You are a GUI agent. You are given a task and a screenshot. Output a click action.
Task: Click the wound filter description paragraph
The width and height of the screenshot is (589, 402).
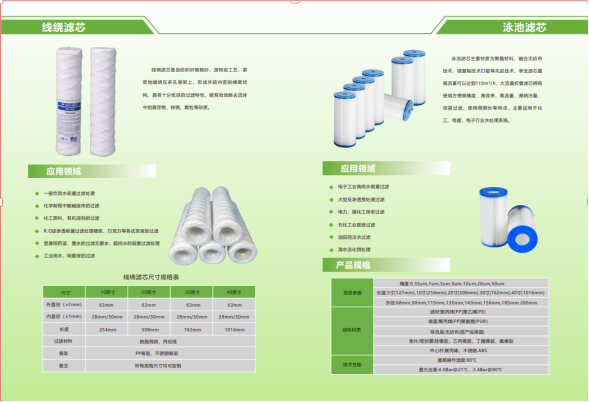(195, 89)
